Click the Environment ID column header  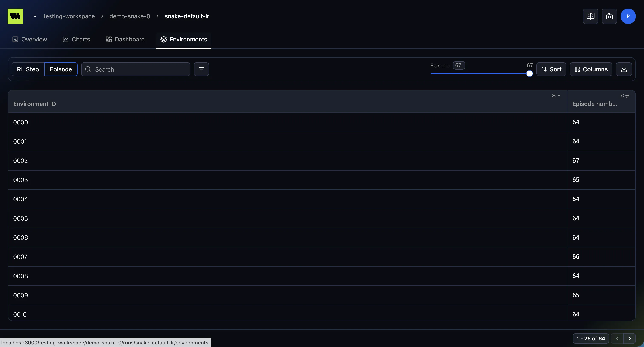click(287, 101)
